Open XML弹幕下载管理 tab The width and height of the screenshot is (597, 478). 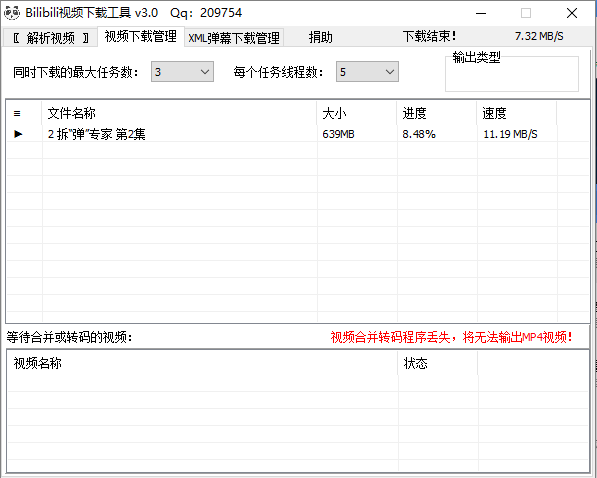click(234, 38)
